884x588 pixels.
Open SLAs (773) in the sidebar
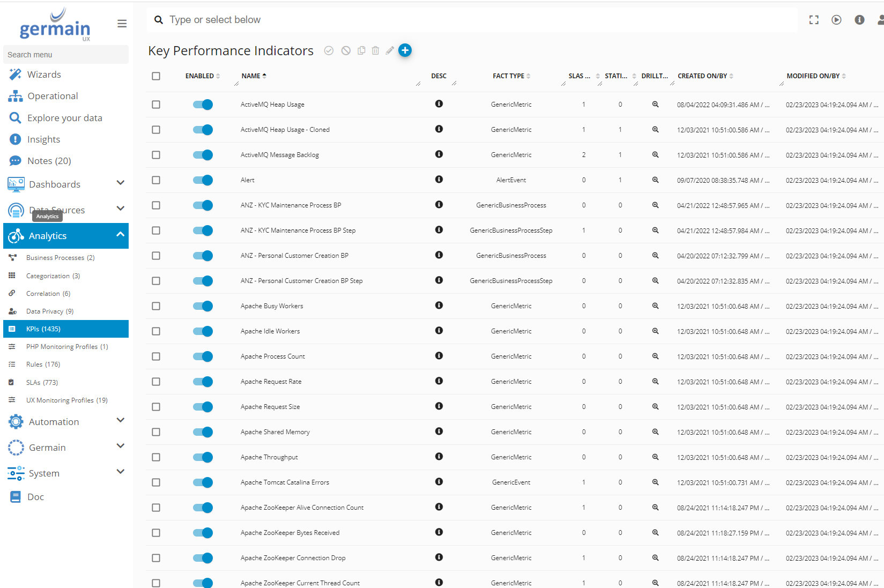pyautogui.click(x=42, y=383)
